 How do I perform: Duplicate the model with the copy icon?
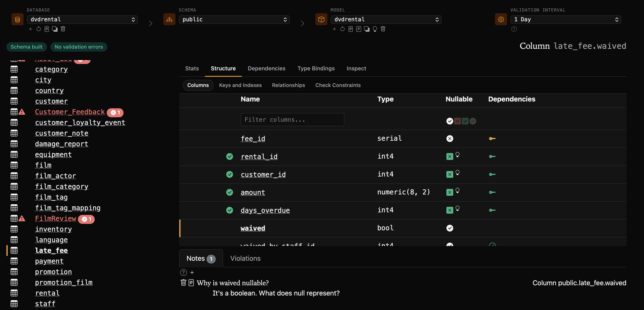pos(367,29)
